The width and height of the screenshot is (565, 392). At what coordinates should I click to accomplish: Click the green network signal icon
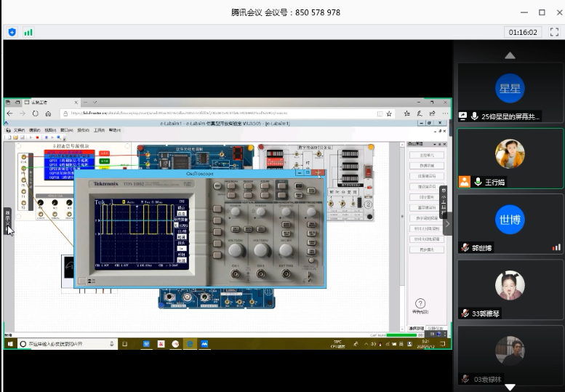[x=28, y=32]
